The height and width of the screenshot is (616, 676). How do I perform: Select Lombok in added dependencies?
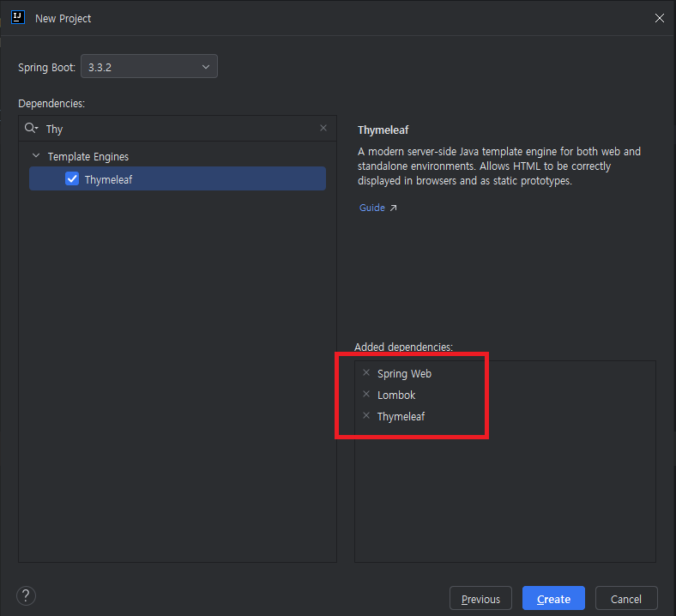396,396
